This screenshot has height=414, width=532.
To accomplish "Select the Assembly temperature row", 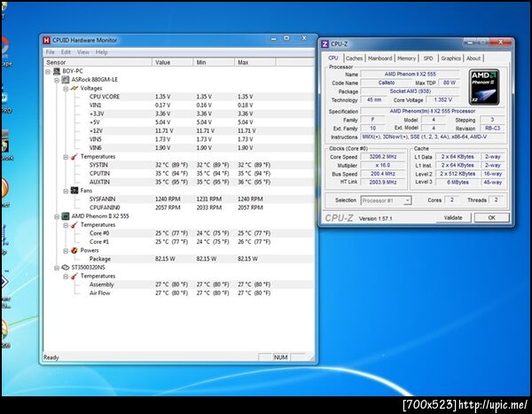I will [179, 285].
